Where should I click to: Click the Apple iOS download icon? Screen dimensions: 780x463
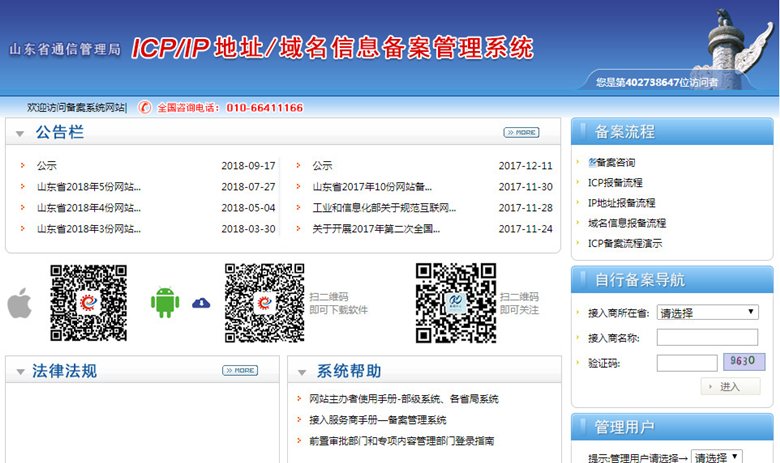(19, 302)
